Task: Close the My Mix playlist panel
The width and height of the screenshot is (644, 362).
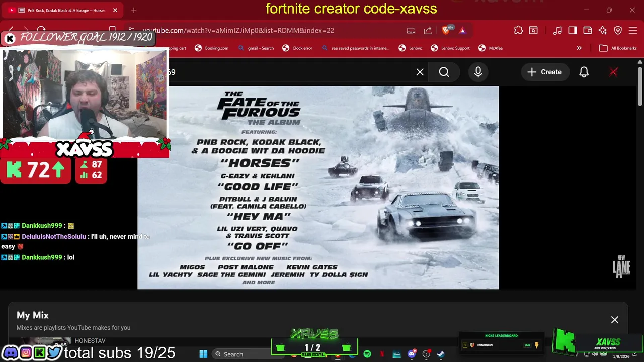Action: pyautogui.click(x=615, y=320)
